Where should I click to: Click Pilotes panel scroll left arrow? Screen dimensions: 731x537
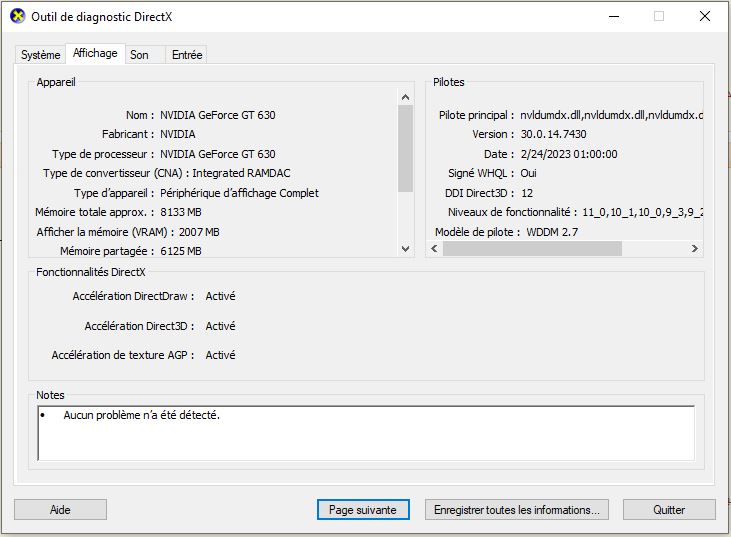(434, 248)
